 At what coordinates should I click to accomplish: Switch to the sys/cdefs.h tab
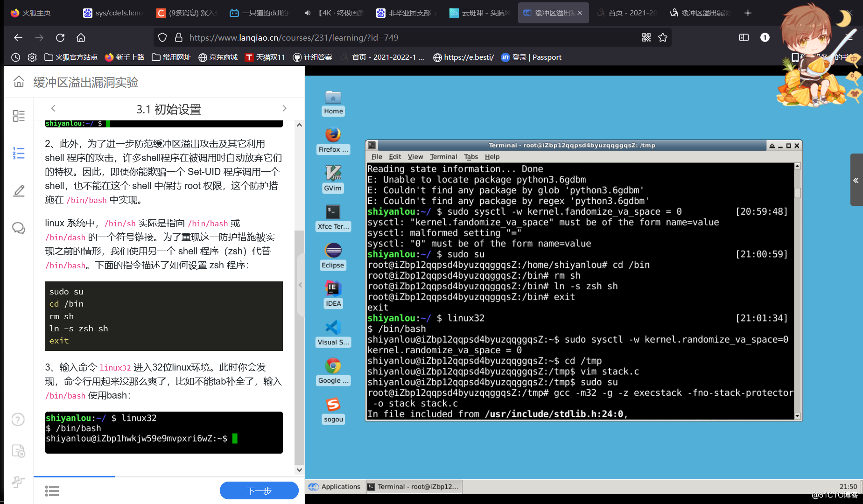pos(113,13)
